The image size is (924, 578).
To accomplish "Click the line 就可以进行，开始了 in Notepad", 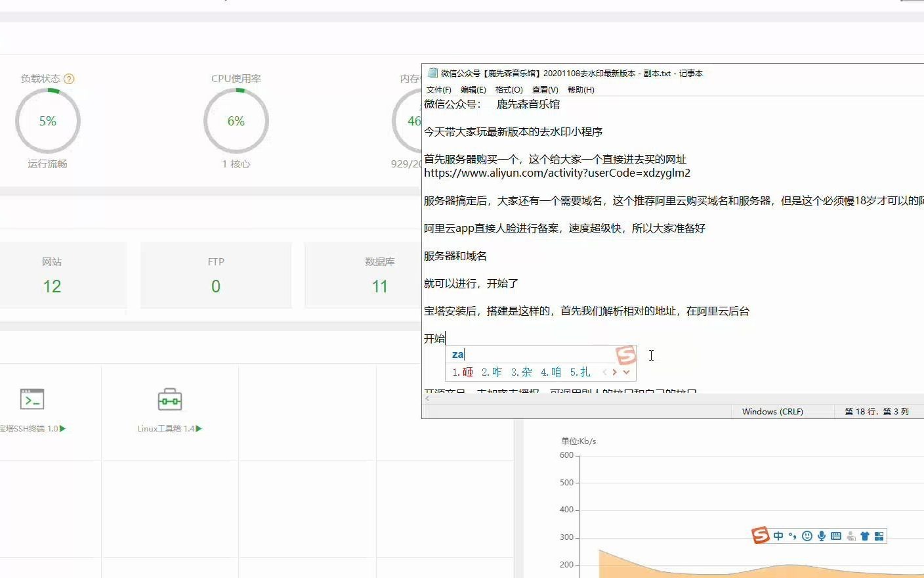I will pyautogui.click(x=471, y=284).
